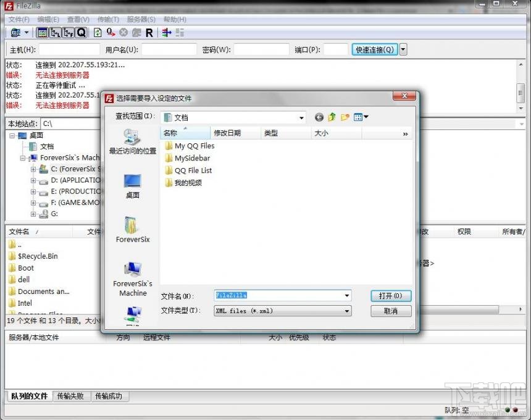Screen dimensions: 531x420
Task: Click the directory comparison toolbar icon
Action: click(x=167, y=33)
